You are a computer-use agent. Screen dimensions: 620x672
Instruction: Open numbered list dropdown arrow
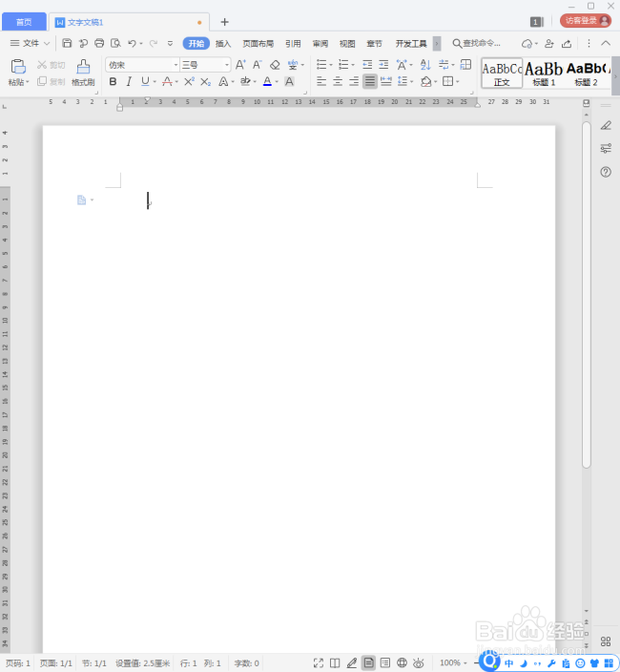pyautogui.click(x=353, y=65)
